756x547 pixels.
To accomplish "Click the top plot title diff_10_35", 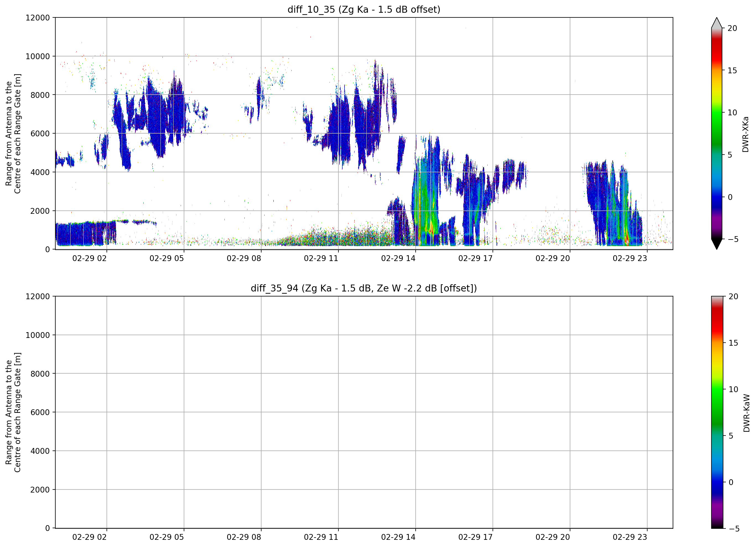I will (364, 9).
